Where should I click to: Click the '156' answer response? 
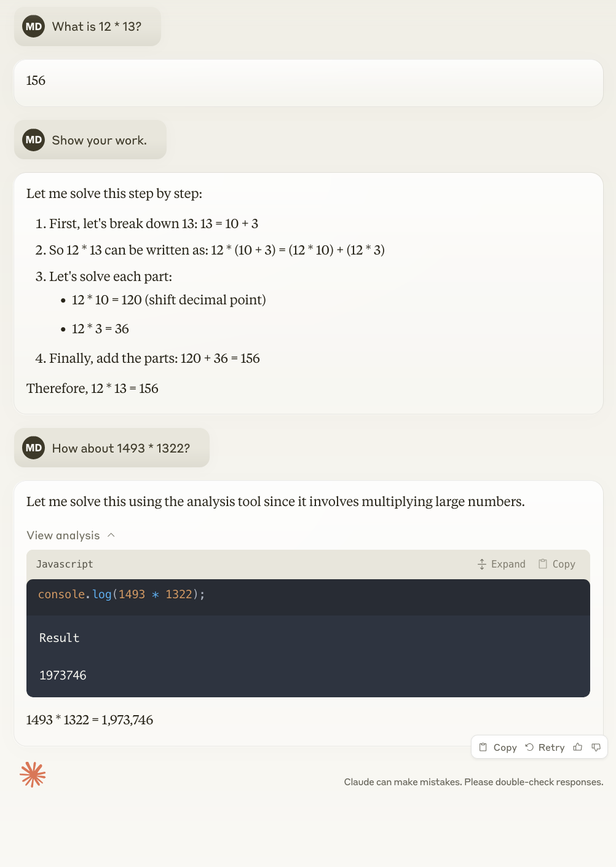point(309,83)
